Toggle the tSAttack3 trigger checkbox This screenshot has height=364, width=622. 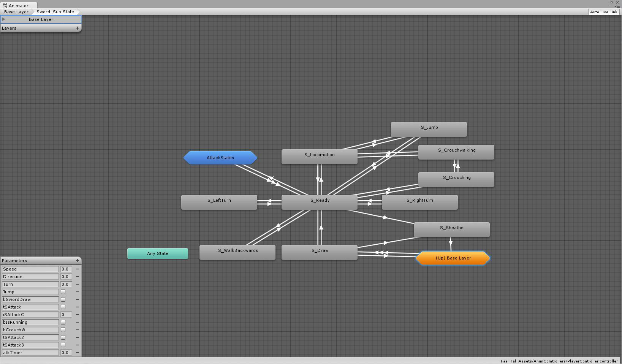tap(63, 345)
